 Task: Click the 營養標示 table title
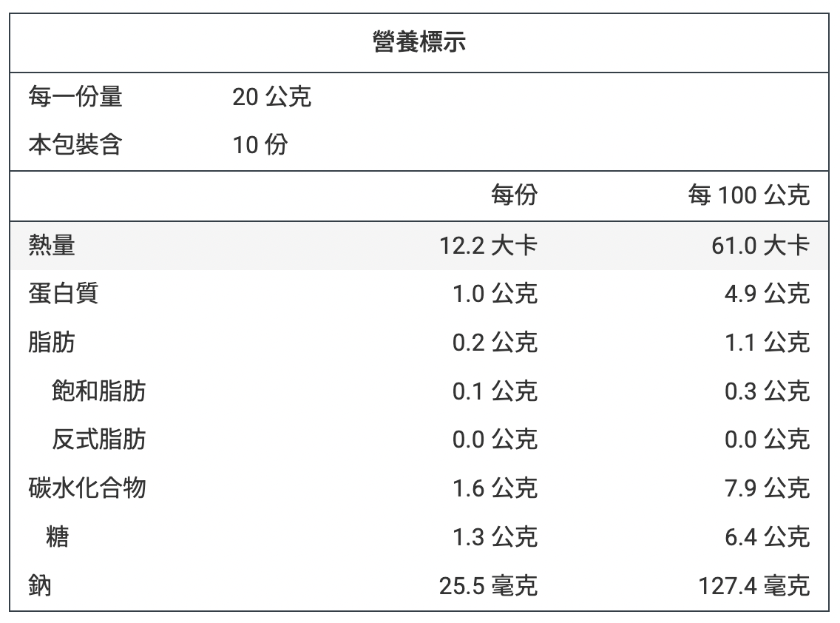coord(419,43)
